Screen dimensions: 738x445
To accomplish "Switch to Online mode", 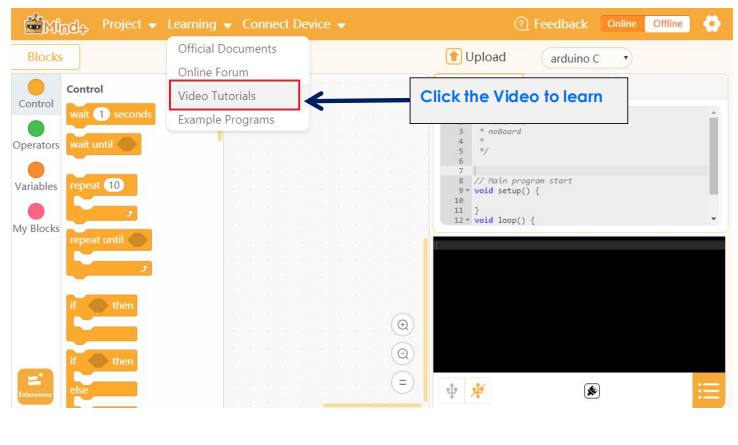I will 622,24.
